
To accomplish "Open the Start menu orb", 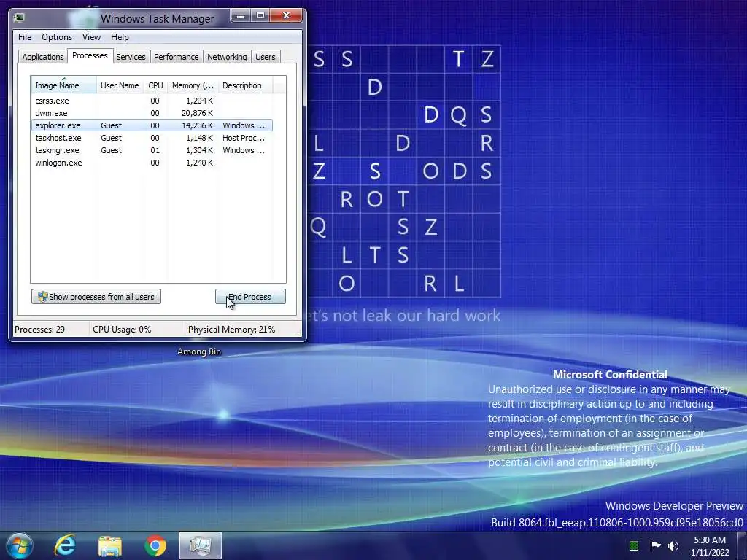I will click(x=20, y=545).
